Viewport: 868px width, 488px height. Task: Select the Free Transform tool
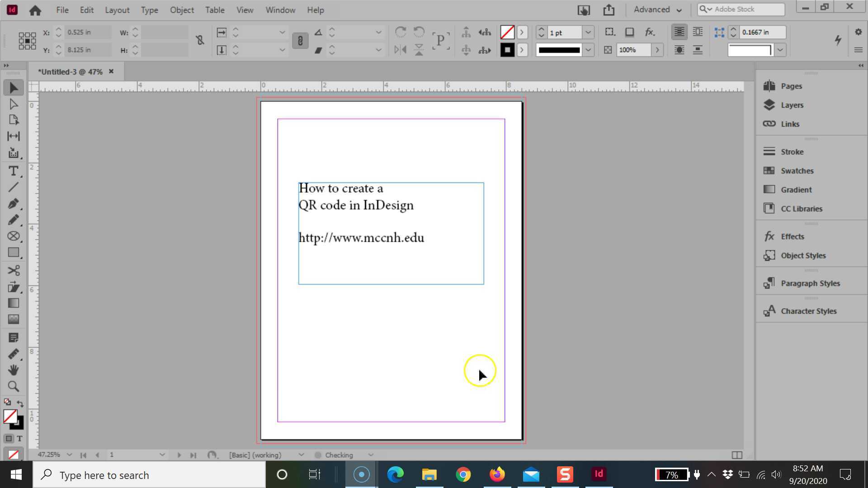13,287
